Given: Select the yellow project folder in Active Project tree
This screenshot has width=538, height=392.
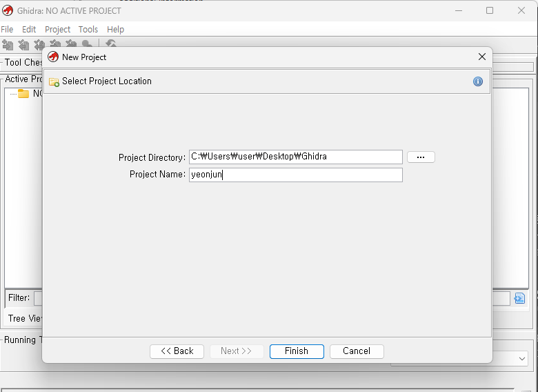Looking at the screenshot, I should [x=23, y=93].
